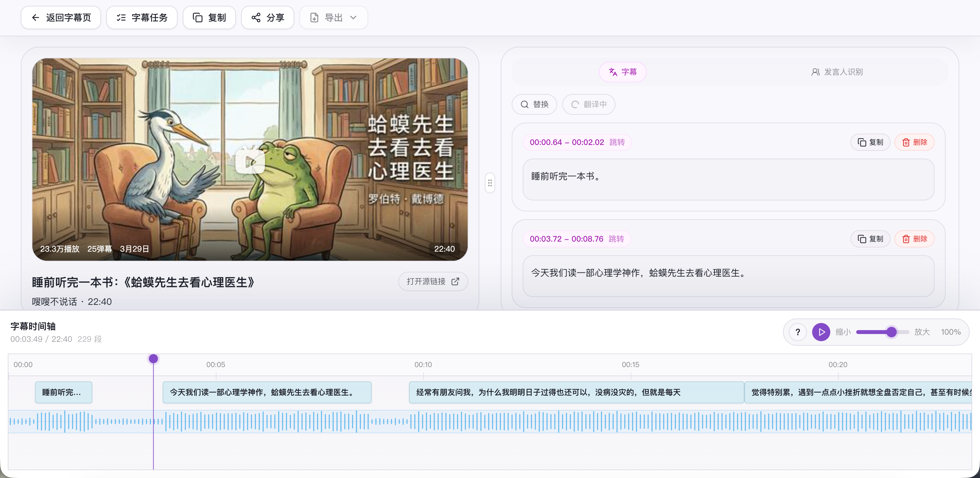Click the audio waveform track
This screenshot has height=478, width=980.
490,422
